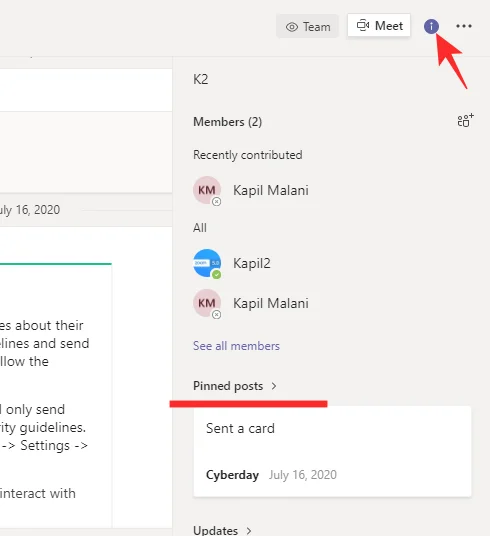Click Kapil Malani name under Recently contributed

tap(271, 190)
